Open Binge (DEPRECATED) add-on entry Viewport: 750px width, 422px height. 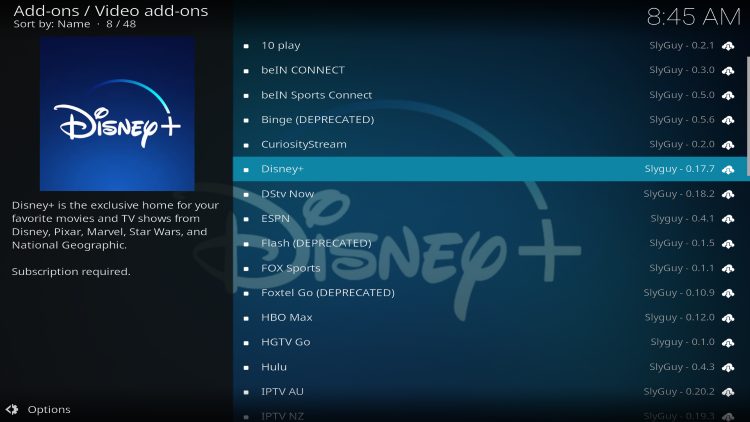coord(489,120)
